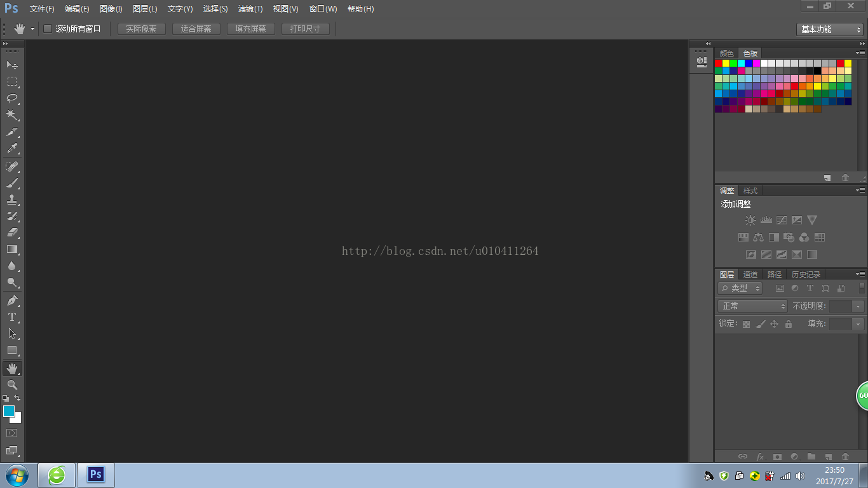Select the Gradient tool
Screen dimensions: 868x488
pos(12,249)
